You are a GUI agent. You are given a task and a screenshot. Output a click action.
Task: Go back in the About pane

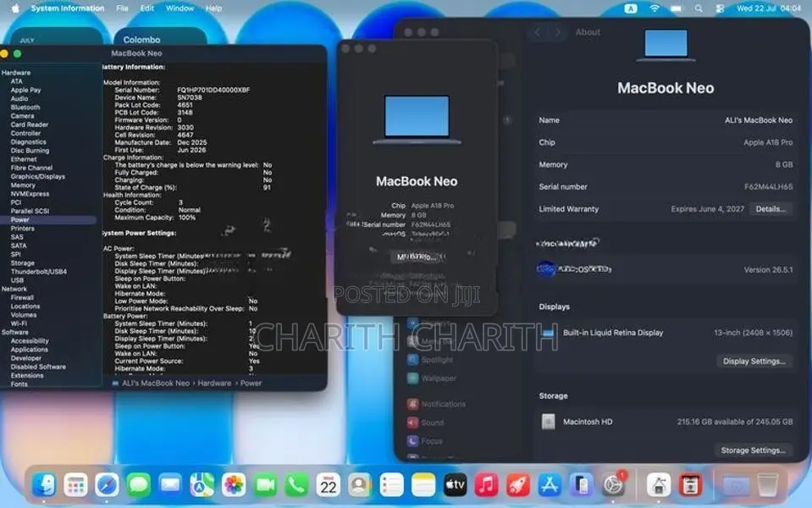(538, 32)
